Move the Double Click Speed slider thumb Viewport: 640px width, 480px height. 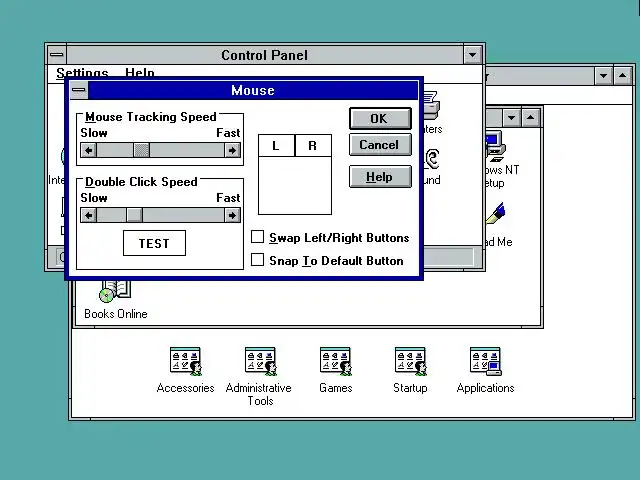click(134, 215)
